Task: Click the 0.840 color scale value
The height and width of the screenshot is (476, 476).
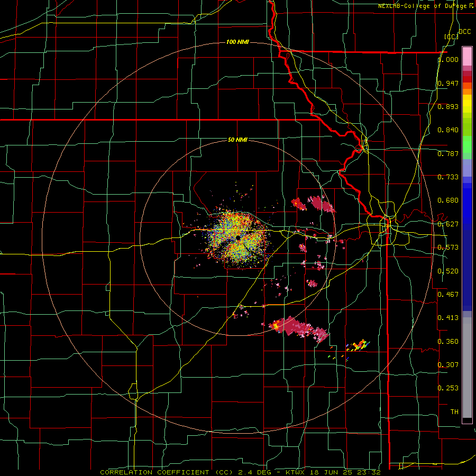Action: (448, 130)
